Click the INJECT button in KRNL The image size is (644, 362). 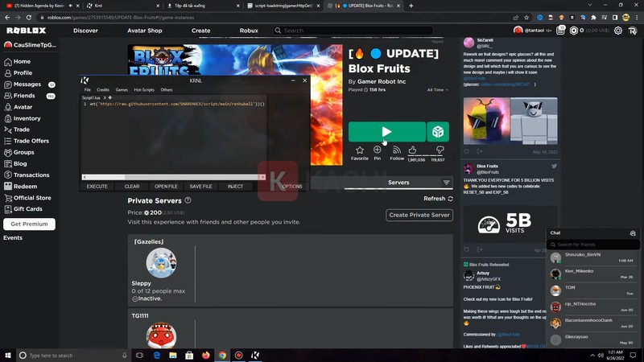(x=235, y=187)
